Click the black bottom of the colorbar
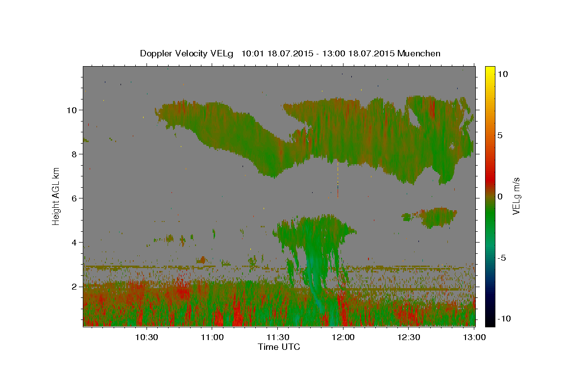Viewport: 588px width, 392px height. point(490,321)
